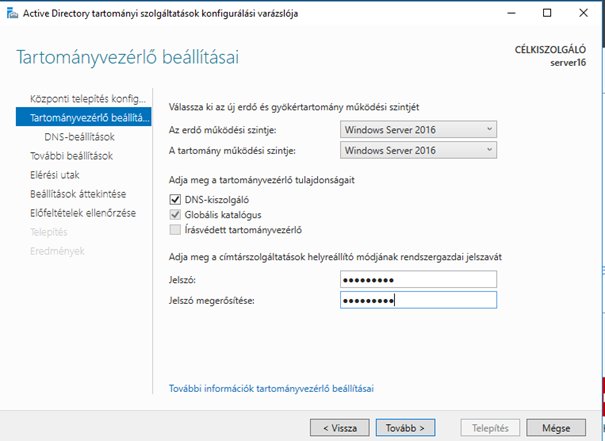Select Előfeltételek ellenőrzése step
Image resolution: width=605 pixels, height=441 pixels.
(82, 212)
